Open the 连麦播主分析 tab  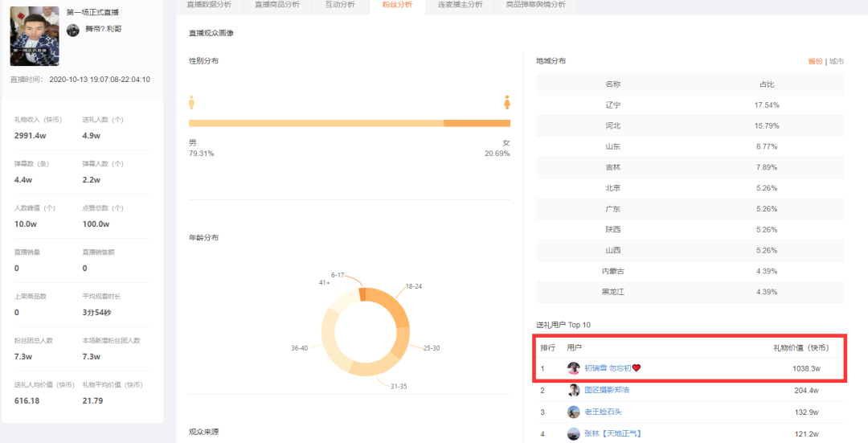(x=460, y=5)
